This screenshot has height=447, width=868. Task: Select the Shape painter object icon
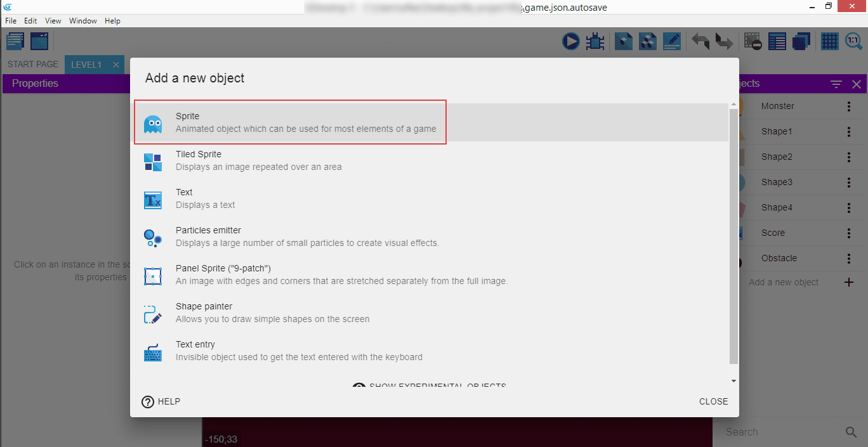(153, 314)
